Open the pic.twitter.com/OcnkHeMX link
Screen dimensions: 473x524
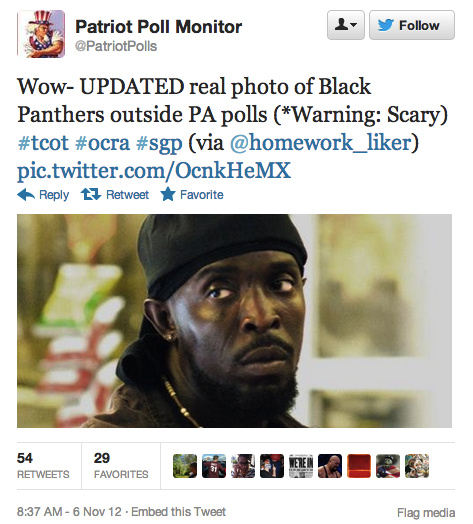[x=154, y=171]
